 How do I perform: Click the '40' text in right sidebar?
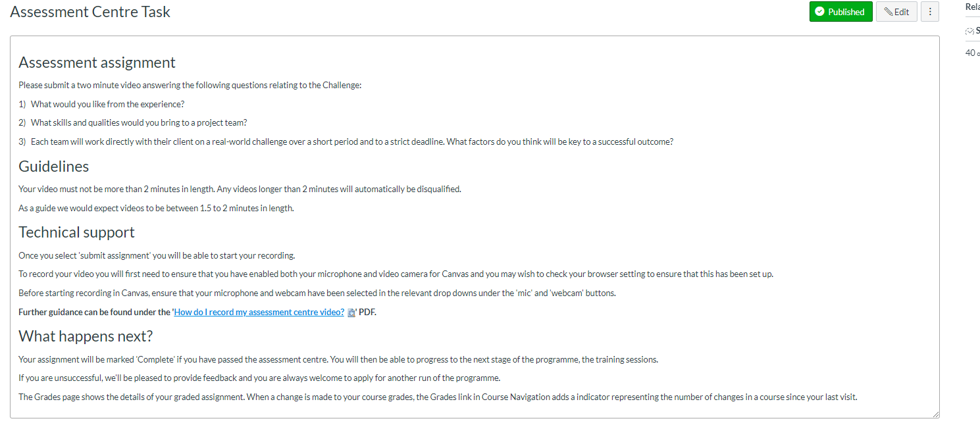pyautogui.click(x=970, y=53)
